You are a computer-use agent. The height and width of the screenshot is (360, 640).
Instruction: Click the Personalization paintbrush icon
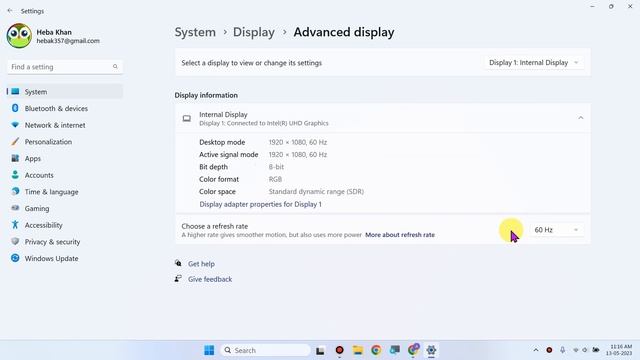tap(15, 142)
